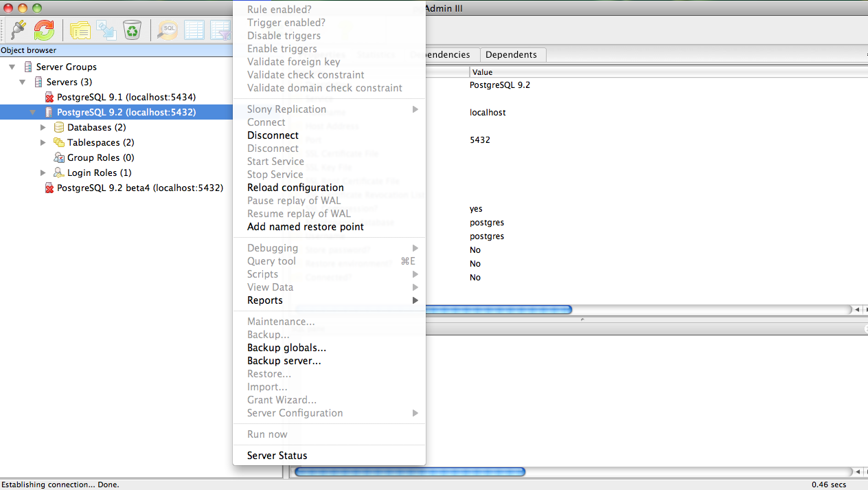Choose Reload configuration from the menu

coord(295,188)
